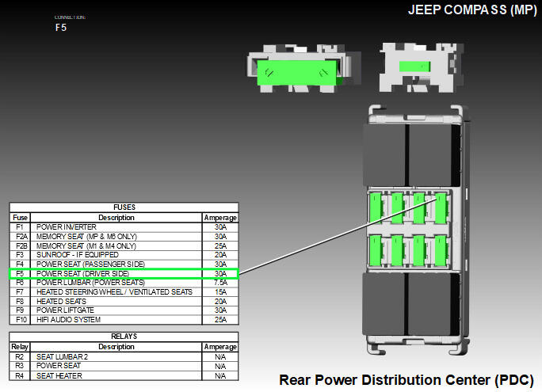Select the POWER LIFTGATE description
The width and height of the screenshot is (542, 392).
65,310
